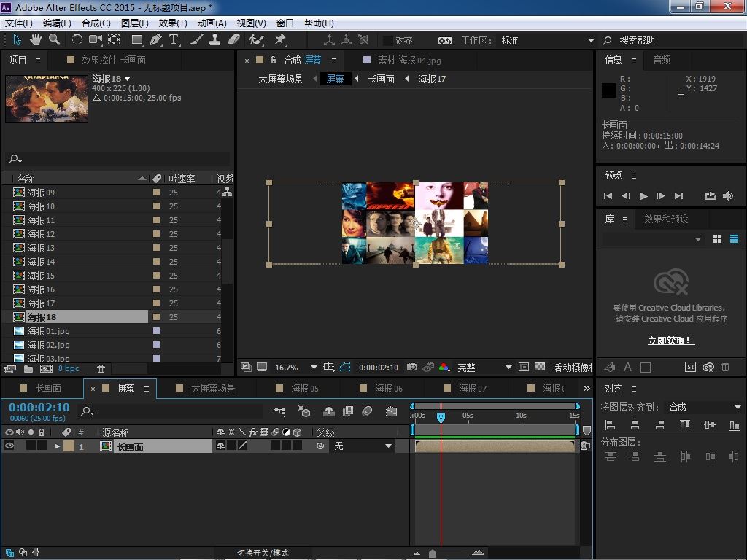Open show channel color management icon
Image resolution: width=747 pixels, height=560 pixels.
(x=444, y=367)
